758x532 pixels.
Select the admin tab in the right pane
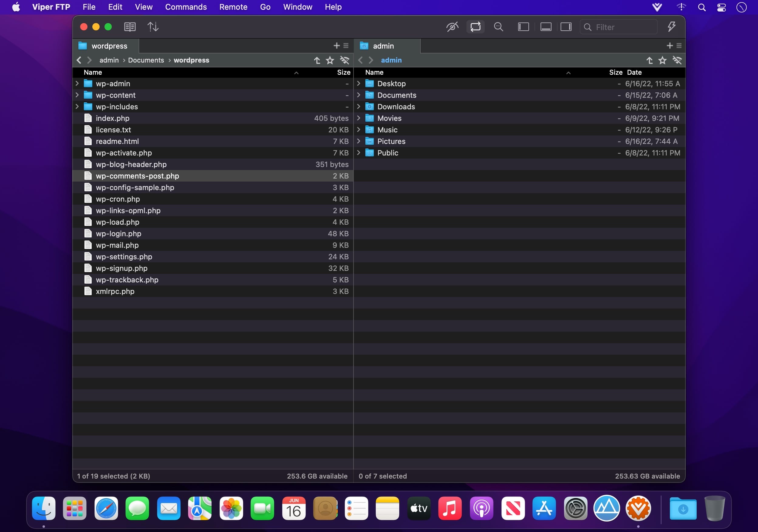[383, 46]
